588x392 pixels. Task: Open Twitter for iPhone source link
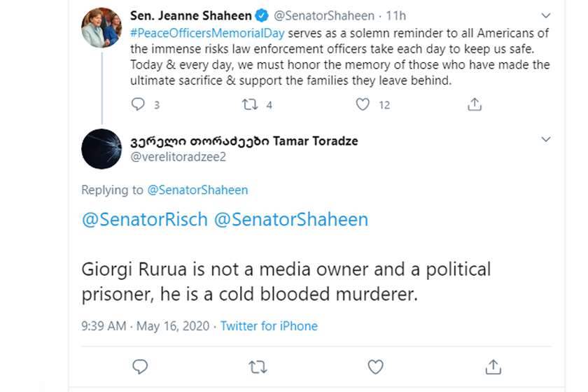coord(269,326)
